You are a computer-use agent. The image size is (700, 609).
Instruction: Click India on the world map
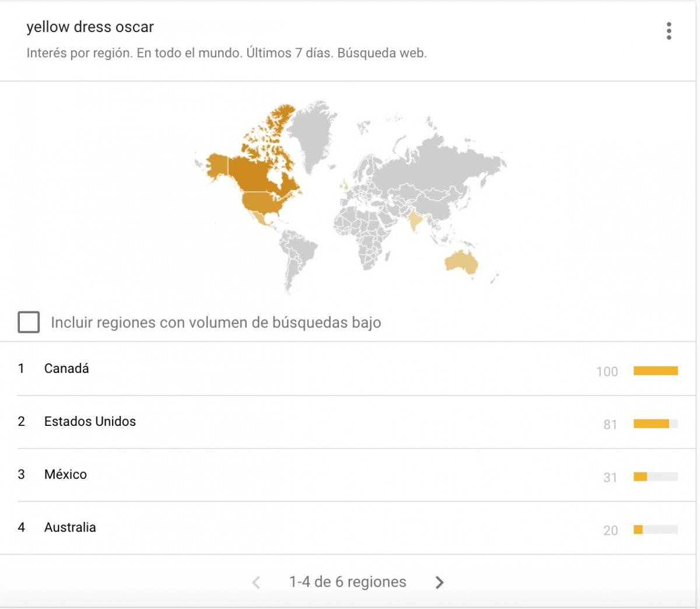pos(415,221)
